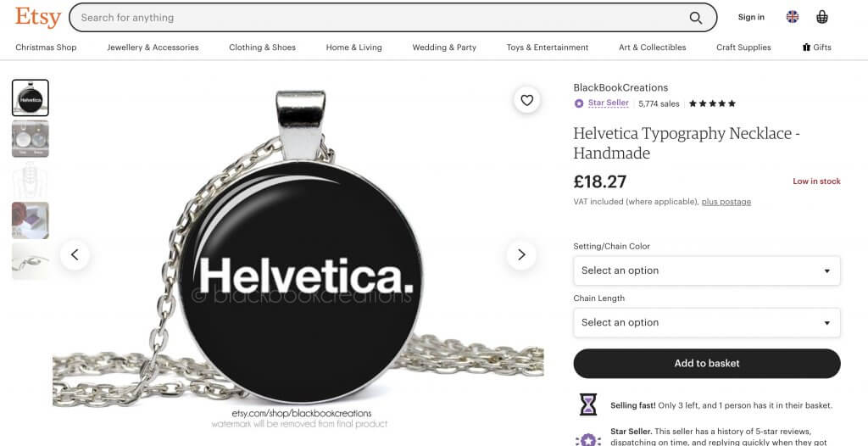This screenshot has height=446, width=868.
Task: Click the search magnifier icon
Action: (x=695, y=18)
